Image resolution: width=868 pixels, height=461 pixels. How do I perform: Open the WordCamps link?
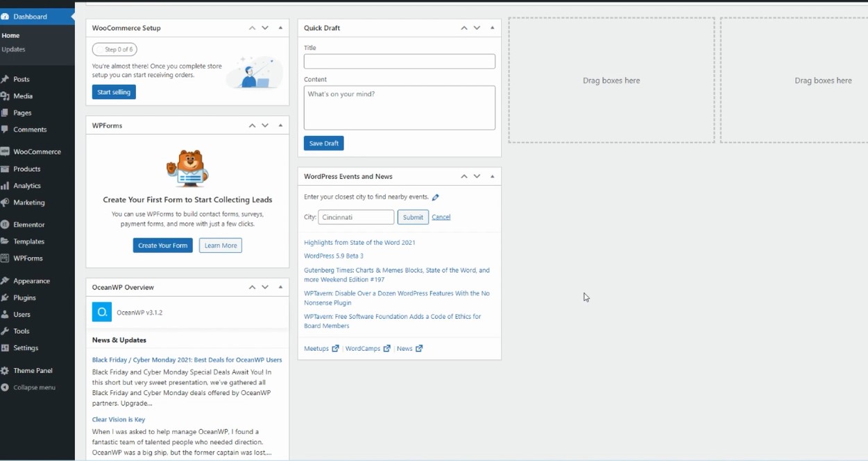[x=363, y=349]
